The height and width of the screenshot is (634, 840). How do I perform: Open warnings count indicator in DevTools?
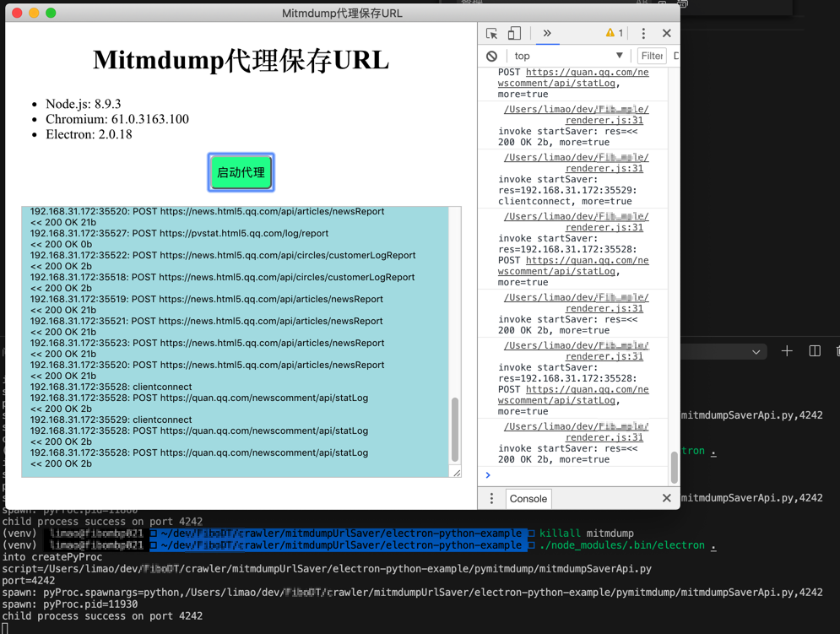pos(615,33)
